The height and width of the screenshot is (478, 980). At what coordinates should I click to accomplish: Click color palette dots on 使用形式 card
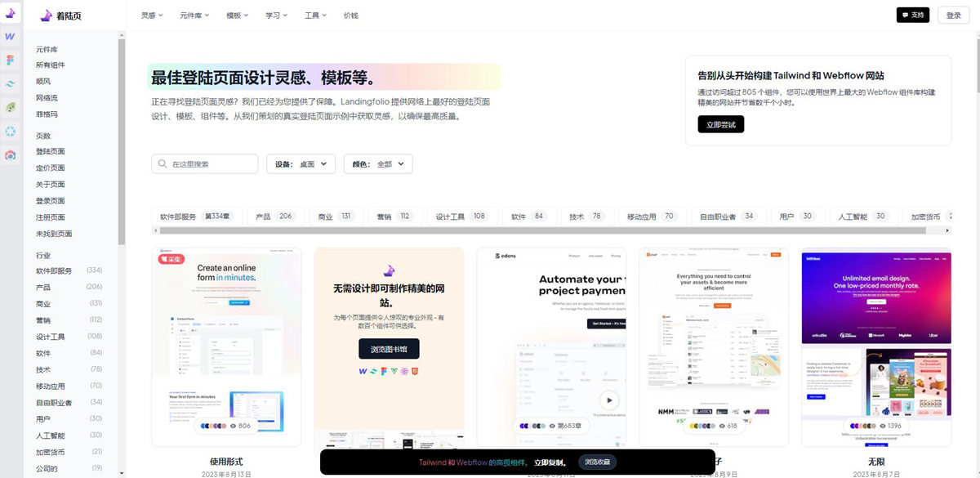(214, 426)
